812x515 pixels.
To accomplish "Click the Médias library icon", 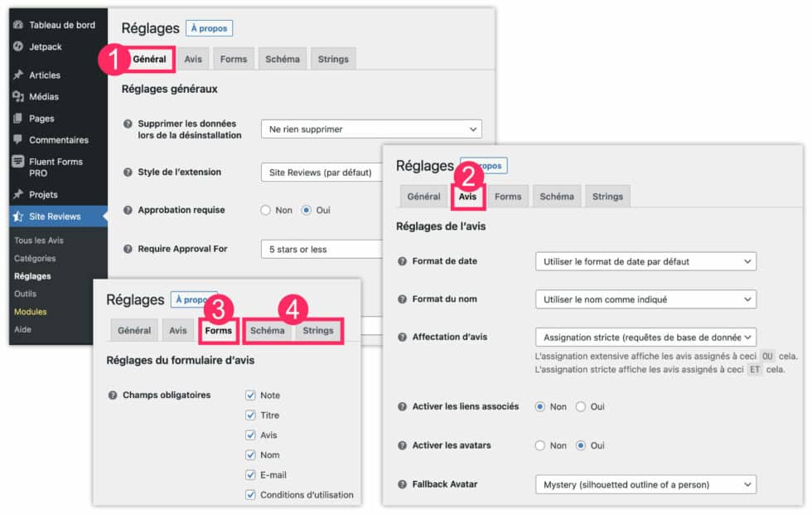I will tap(18, 96).
